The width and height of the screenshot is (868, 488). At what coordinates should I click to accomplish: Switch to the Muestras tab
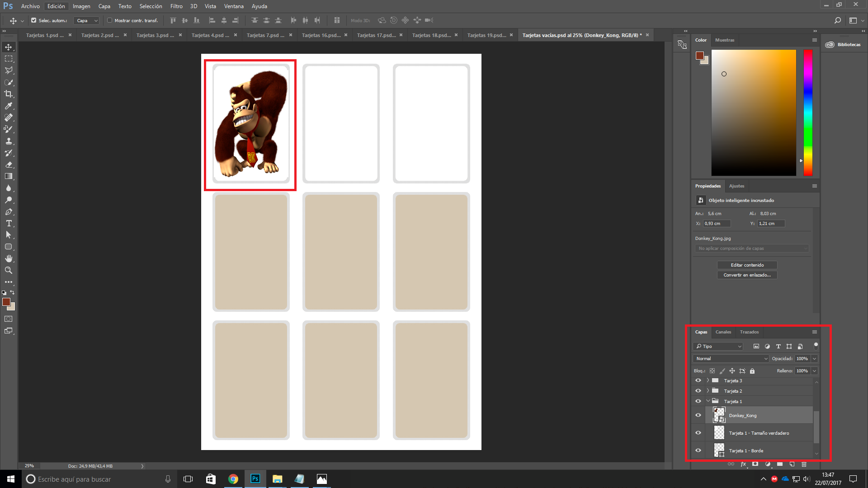click(725, 40)
